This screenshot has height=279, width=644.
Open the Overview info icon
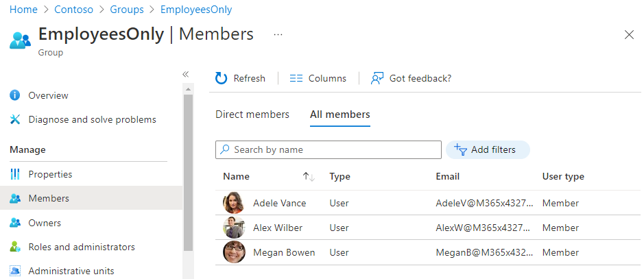pos(15,95)
